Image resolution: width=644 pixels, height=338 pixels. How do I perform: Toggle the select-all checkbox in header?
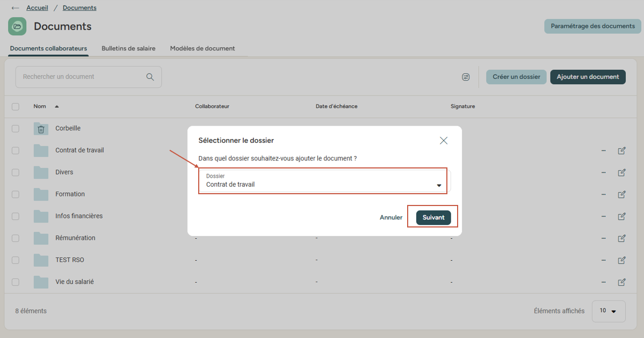pos(16,107)
